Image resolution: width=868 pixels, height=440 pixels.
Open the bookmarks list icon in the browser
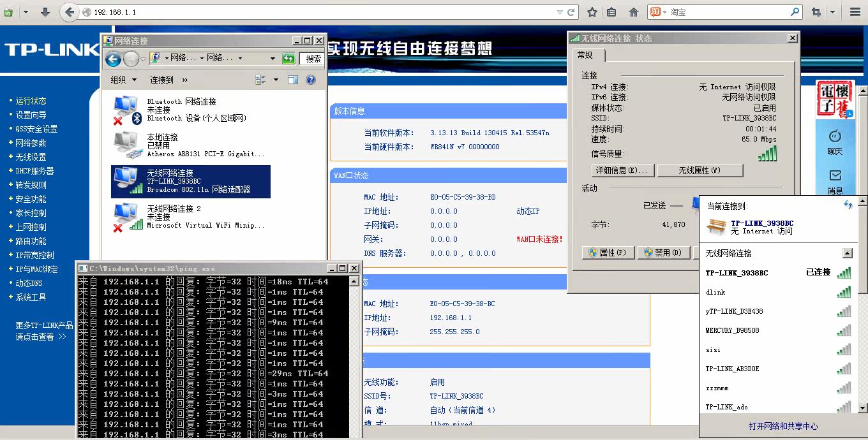click(612, 12)
